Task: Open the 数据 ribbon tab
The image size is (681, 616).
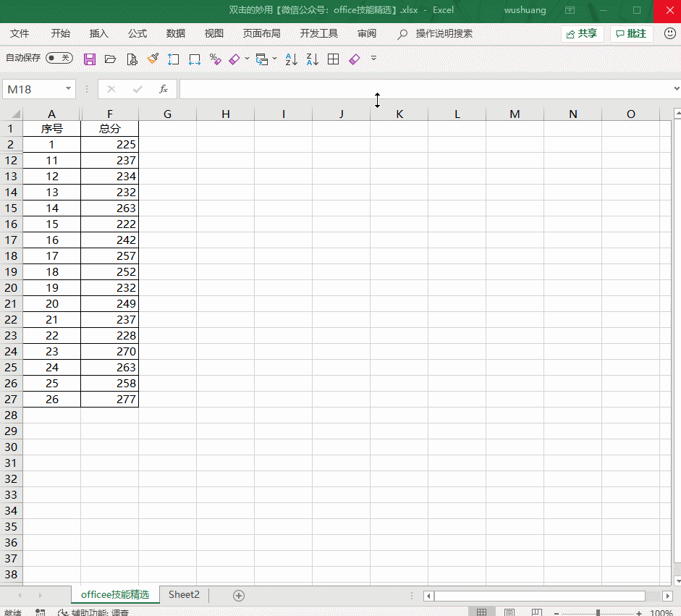Action: (x=175, y=33)
